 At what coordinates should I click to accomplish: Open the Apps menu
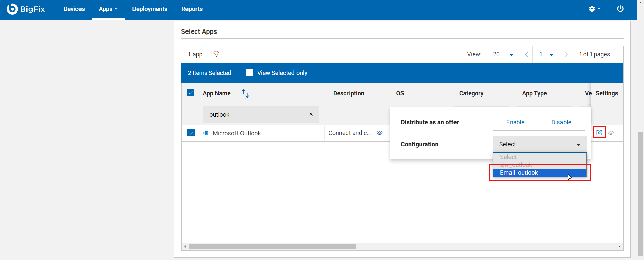[108, 9]
